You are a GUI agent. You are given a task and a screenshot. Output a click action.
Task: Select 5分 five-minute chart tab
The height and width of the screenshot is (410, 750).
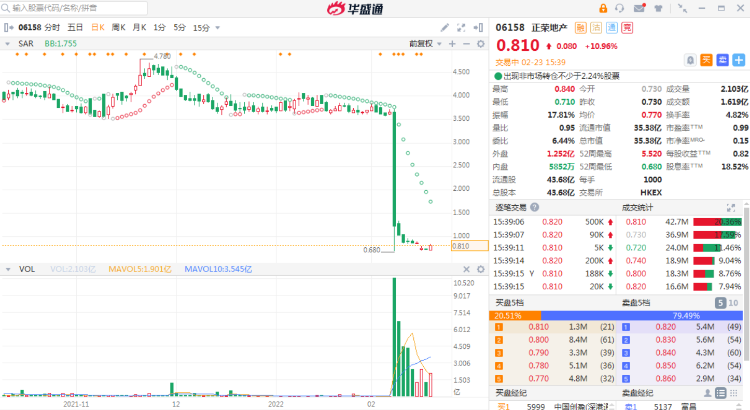coord(179,28)
